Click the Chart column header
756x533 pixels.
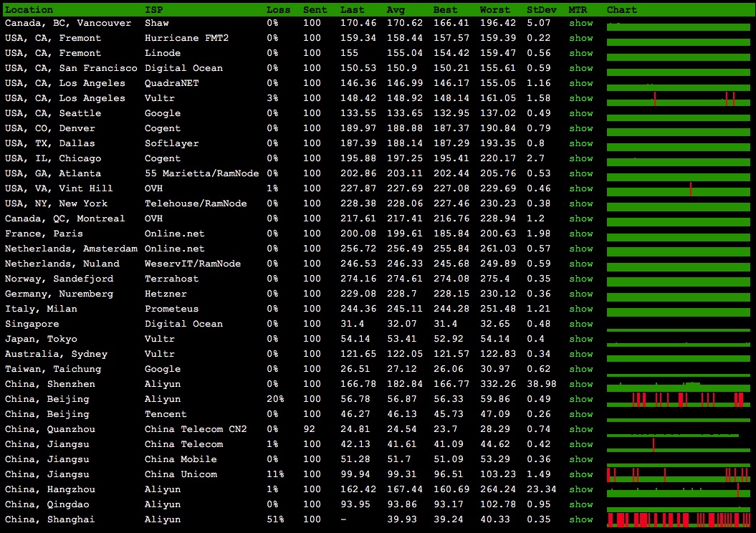pyautogui.click(x=621, y=9)
